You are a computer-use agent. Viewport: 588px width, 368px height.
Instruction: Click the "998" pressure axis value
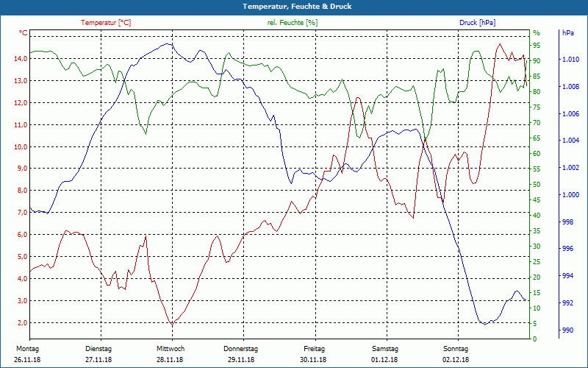point(567,222)
